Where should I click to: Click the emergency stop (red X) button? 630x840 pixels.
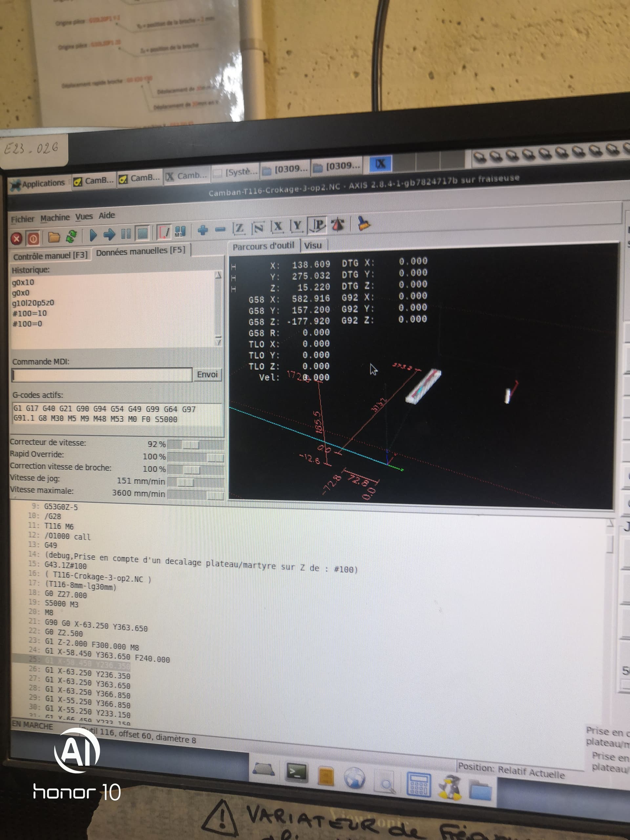(x=16, y=239)
